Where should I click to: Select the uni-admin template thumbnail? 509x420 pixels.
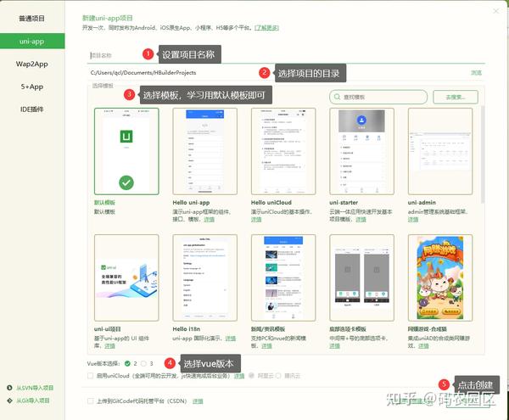point(440,151)
